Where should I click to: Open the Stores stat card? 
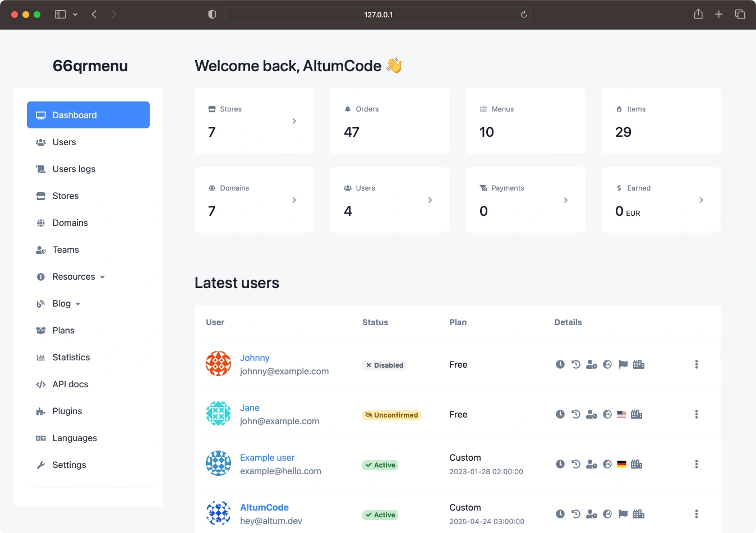pyautogui.click(x=253, y=120)
